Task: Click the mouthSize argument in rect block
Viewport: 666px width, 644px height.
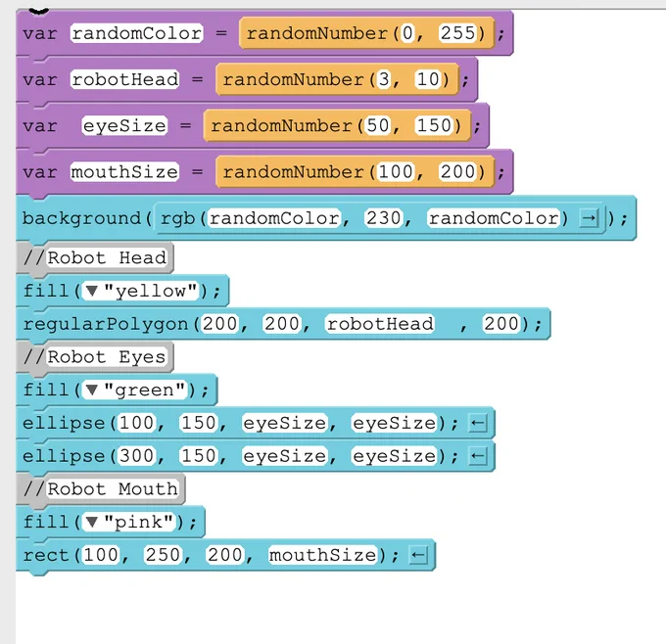Action: point(323,555)
